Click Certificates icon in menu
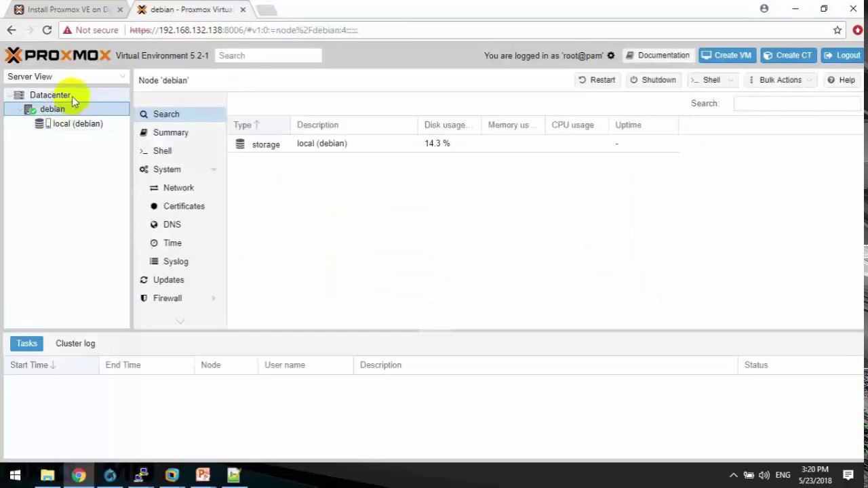This screenshot has width=868, height=488. coord(154,206)
